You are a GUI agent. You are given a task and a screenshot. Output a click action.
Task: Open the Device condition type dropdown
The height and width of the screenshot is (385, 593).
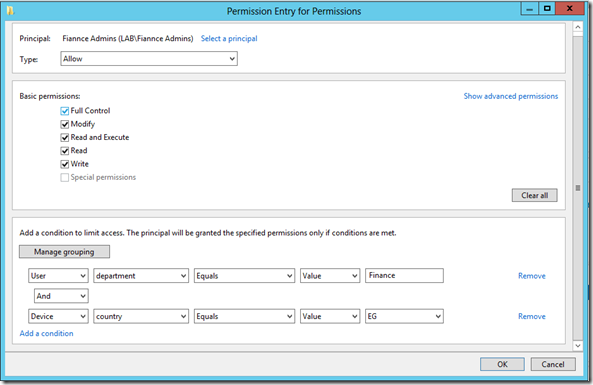pos(58,316)
